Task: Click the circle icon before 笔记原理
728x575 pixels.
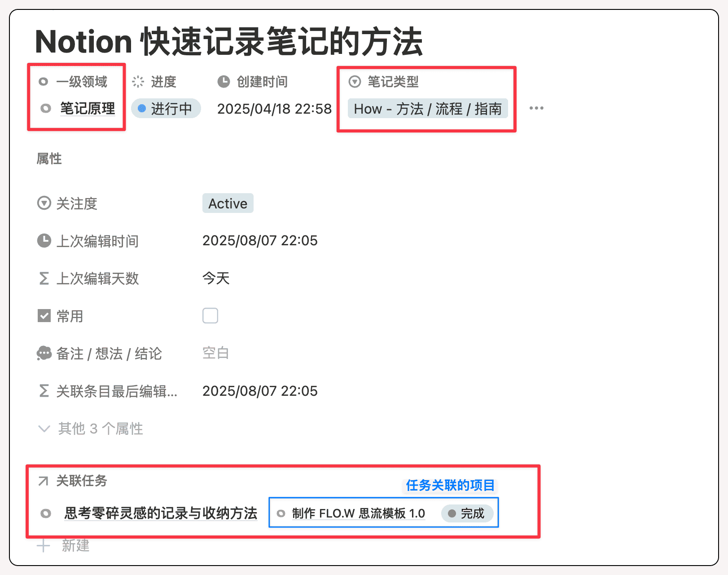Action: coord(46,108)
